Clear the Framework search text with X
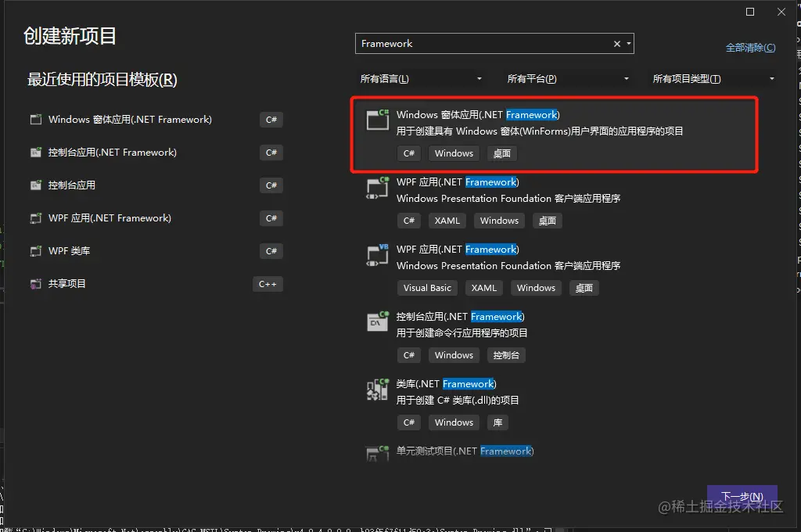This screenshot has width=801, height=532. pos(617,44)
